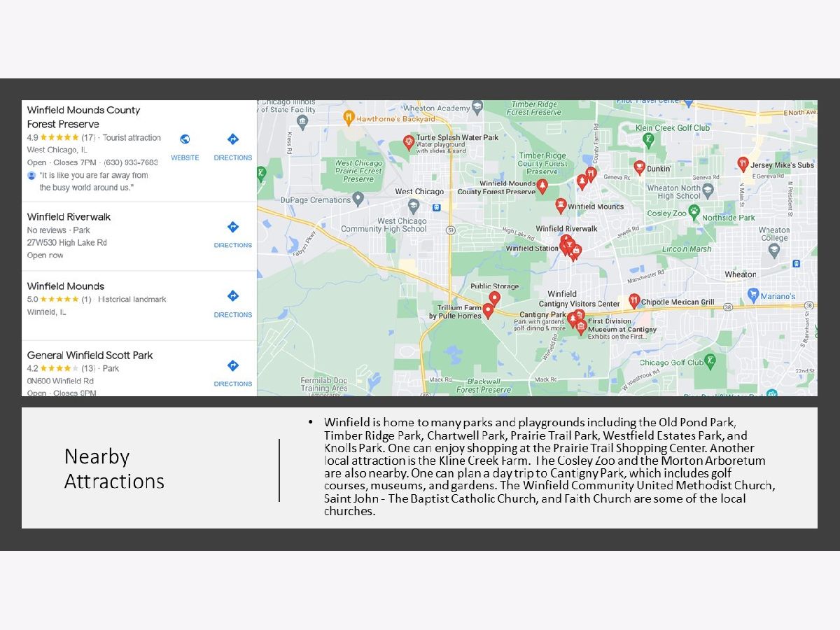840x630 pixels.
Task: Click Directions icon for Winfield Riverwalk
Action: click(233, 233)
